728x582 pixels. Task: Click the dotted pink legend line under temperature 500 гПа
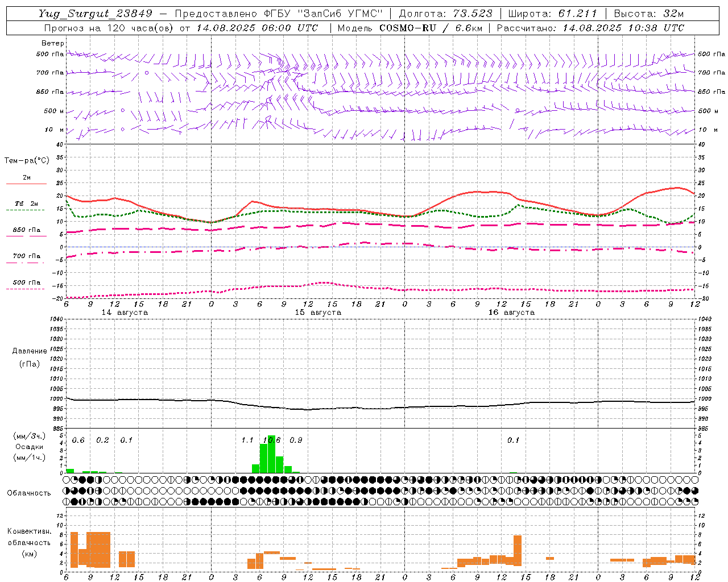pyautogui.click(x=25, y=289)
